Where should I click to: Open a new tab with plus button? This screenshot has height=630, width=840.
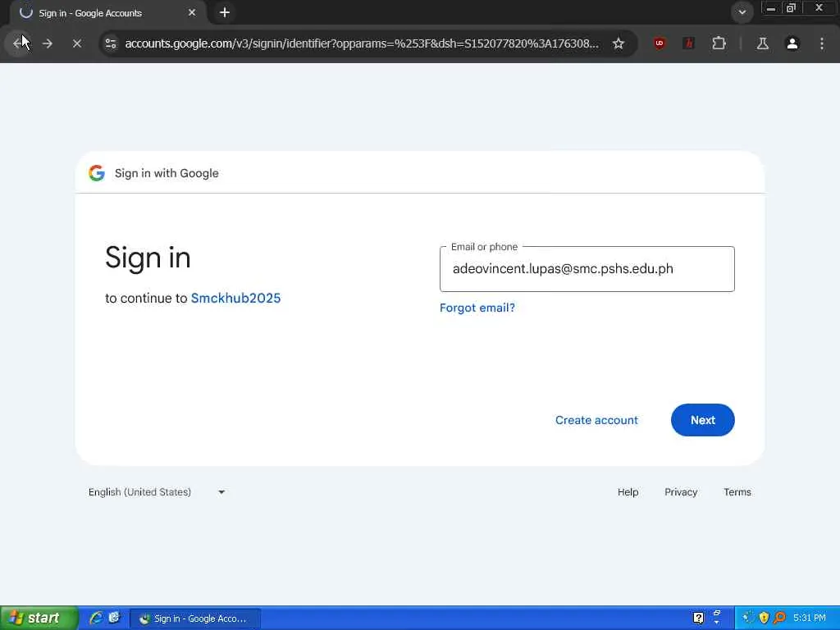pos(225,12)
